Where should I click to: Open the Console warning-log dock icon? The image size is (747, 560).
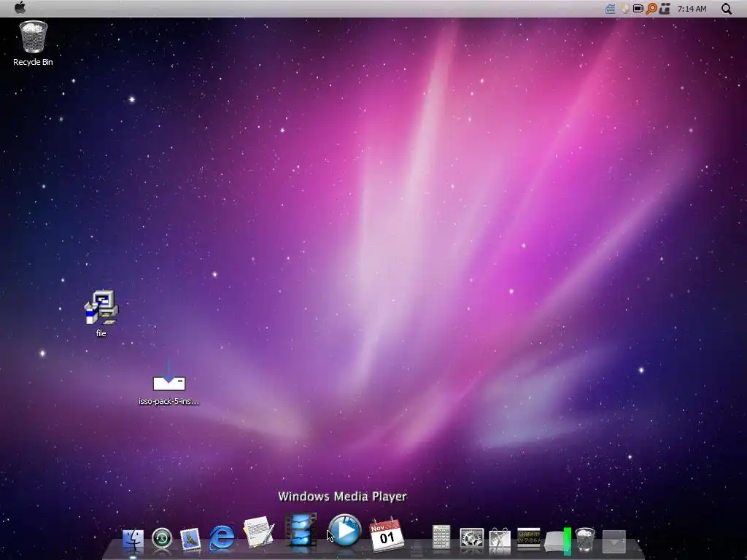[x=528, y=539]
